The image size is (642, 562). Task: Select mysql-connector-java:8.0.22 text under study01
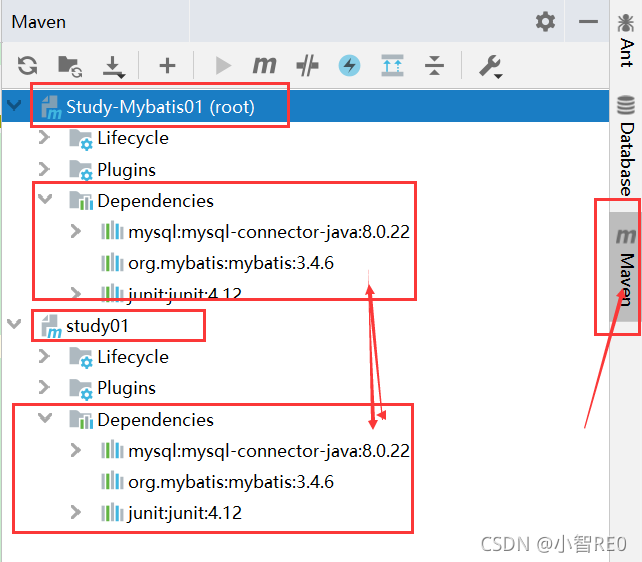(269, 451)
